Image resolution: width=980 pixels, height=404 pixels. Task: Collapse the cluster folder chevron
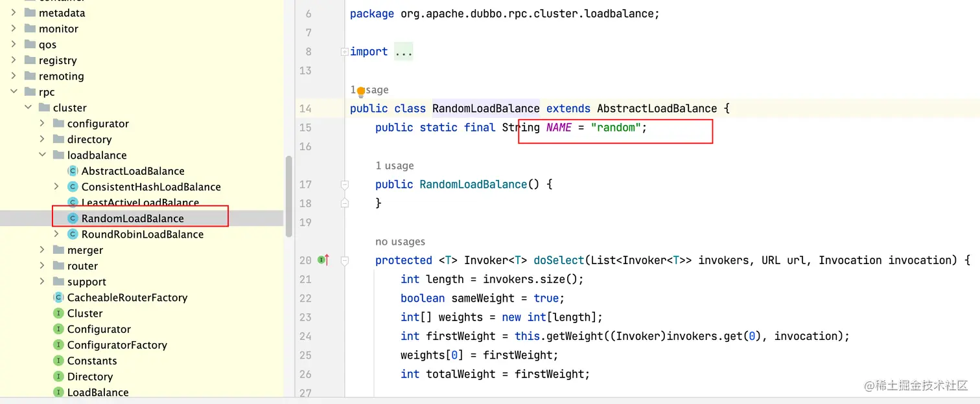28,107
